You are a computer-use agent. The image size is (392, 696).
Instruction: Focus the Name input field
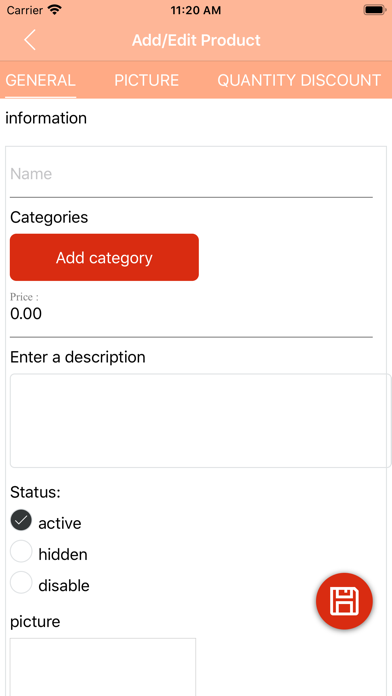(x=191, y=174)
